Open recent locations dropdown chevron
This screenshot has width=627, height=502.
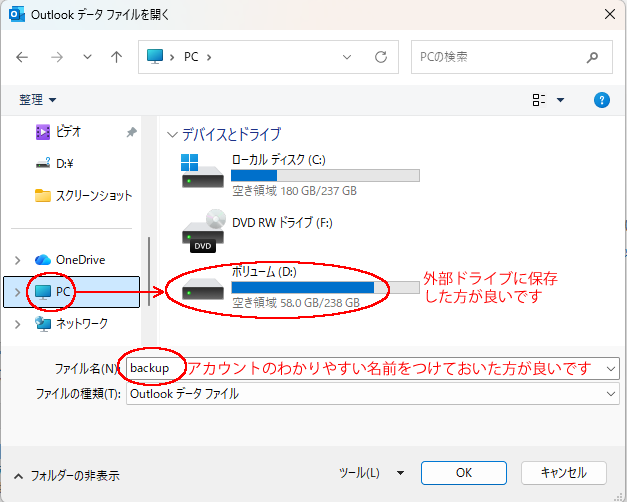pos(87,57)
